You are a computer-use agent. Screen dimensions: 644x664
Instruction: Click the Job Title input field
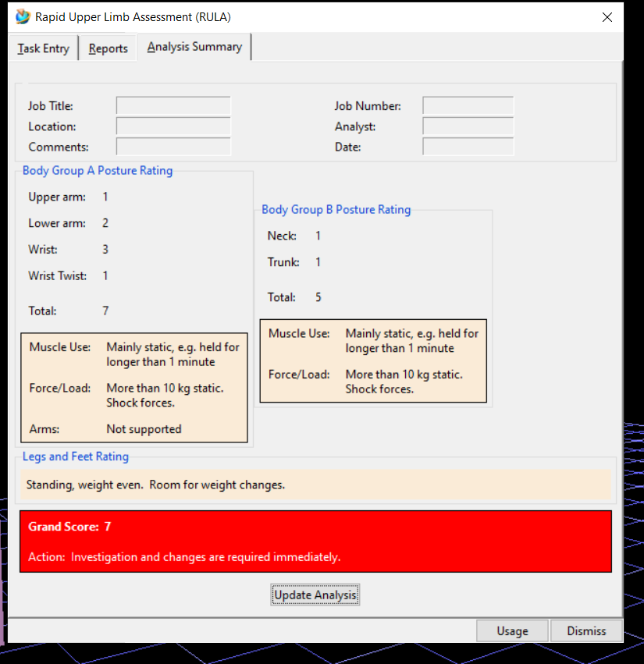tap(173, 105)
